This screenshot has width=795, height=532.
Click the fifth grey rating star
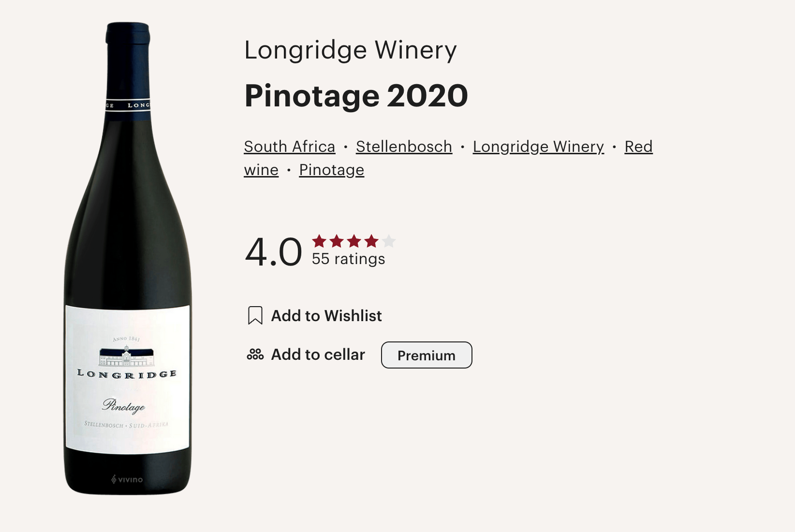pyautogui.click(x=389, y=241)
